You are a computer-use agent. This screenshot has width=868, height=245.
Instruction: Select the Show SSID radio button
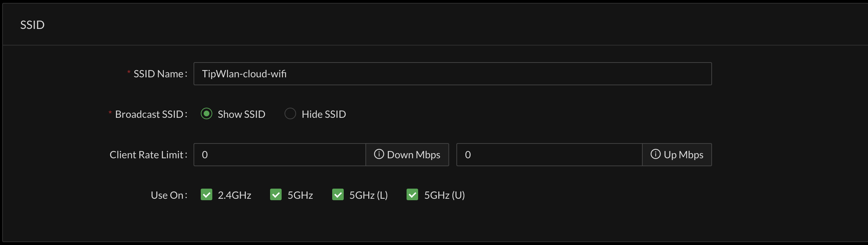(x=206, y=114)
